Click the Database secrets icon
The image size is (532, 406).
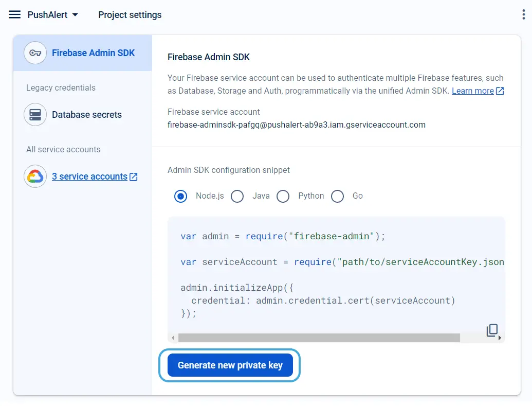click(35, 115)
